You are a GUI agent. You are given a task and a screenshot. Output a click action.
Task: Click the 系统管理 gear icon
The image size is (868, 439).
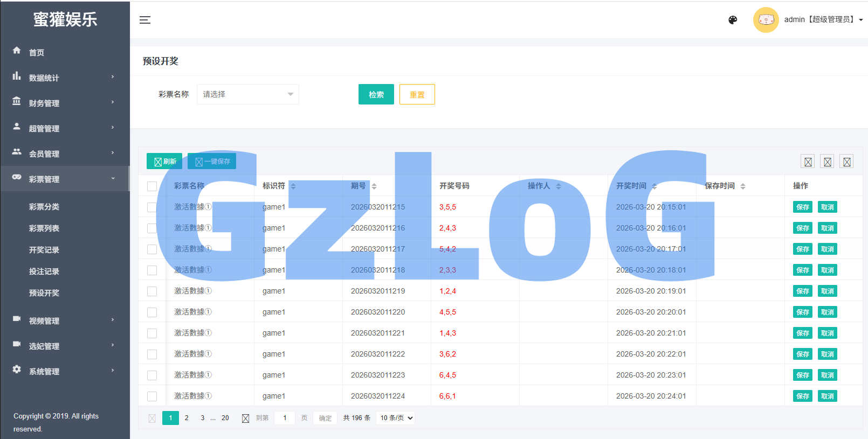(17, 370)
